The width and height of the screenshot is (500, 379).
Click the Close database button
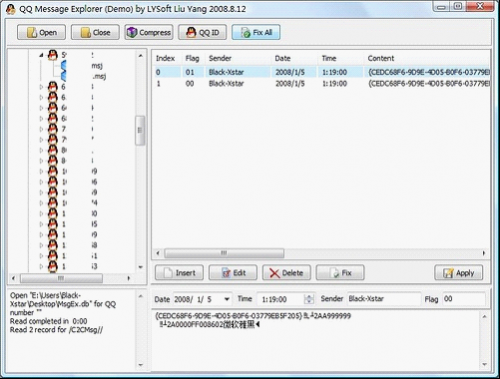point(95,32)
